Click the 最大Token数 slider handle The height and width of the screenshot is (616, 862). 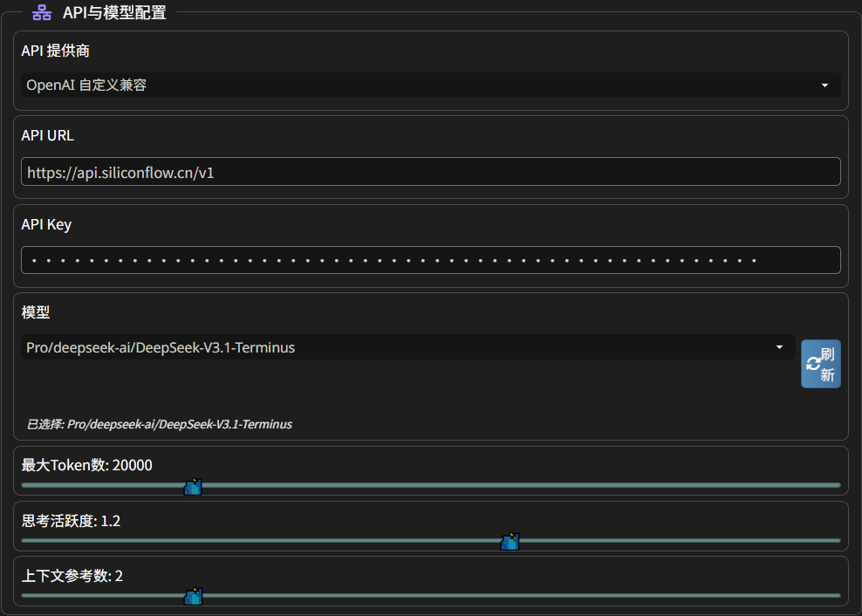193,487
